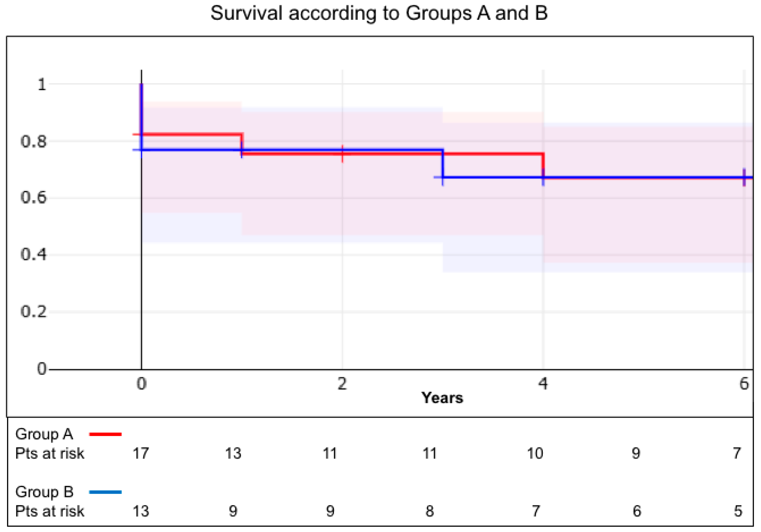
Task: Click the blue Group B legend line
Action: [x=105, y=492]
